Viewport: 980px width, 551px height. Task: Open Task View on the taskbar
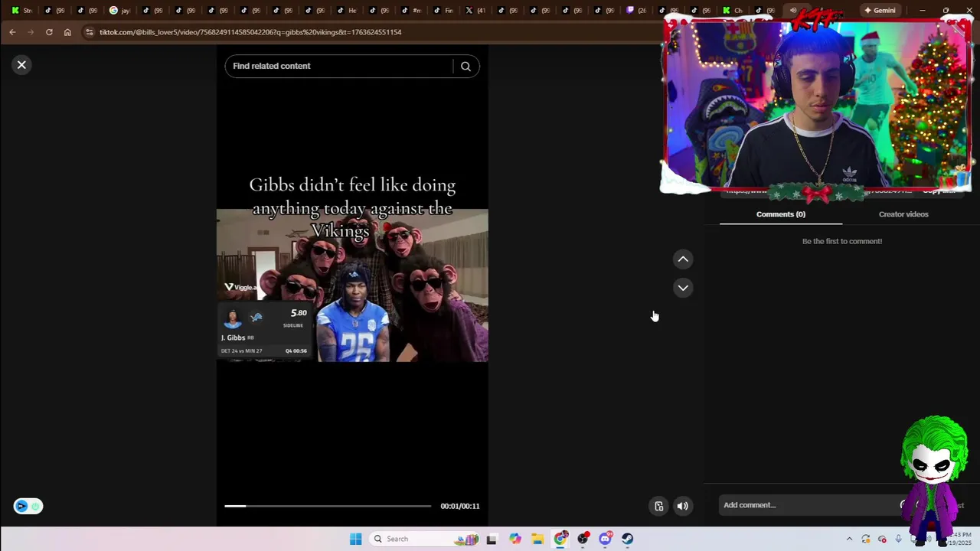pyautogui.click(x=492, y=539)
